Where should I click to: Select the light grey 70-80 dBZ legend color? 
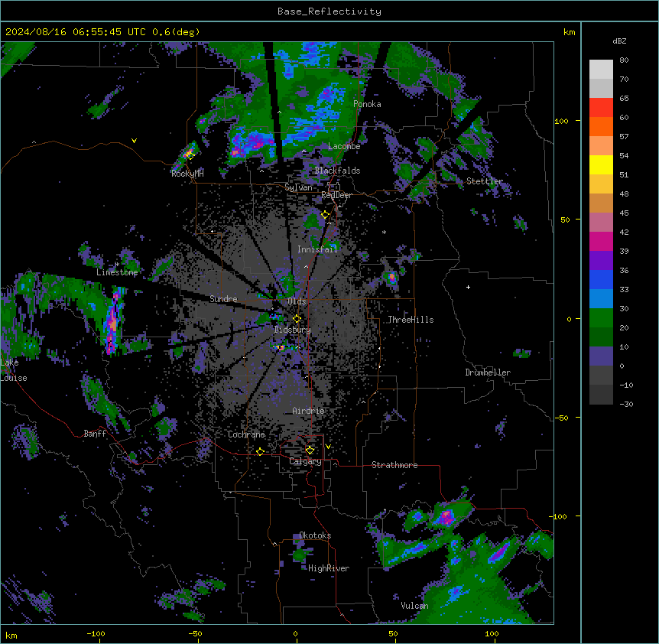[601, 70]
